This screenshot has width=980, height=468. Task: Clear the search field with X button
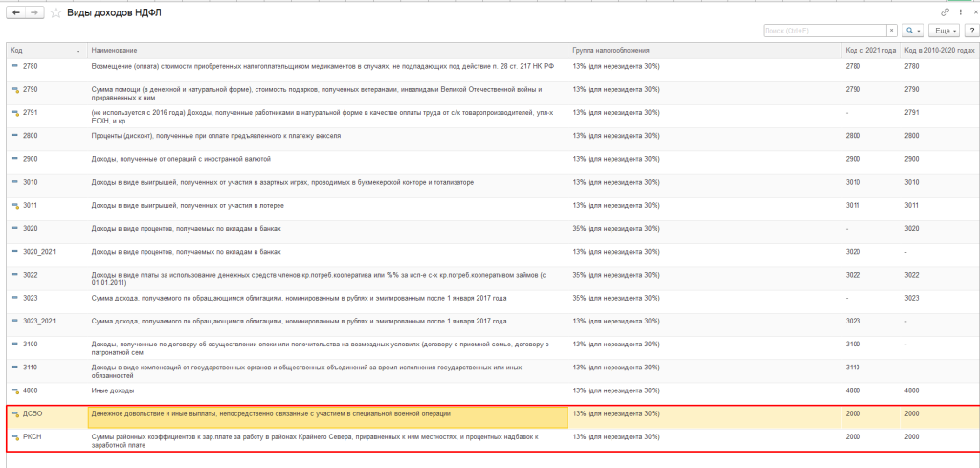tap(891, 31)
